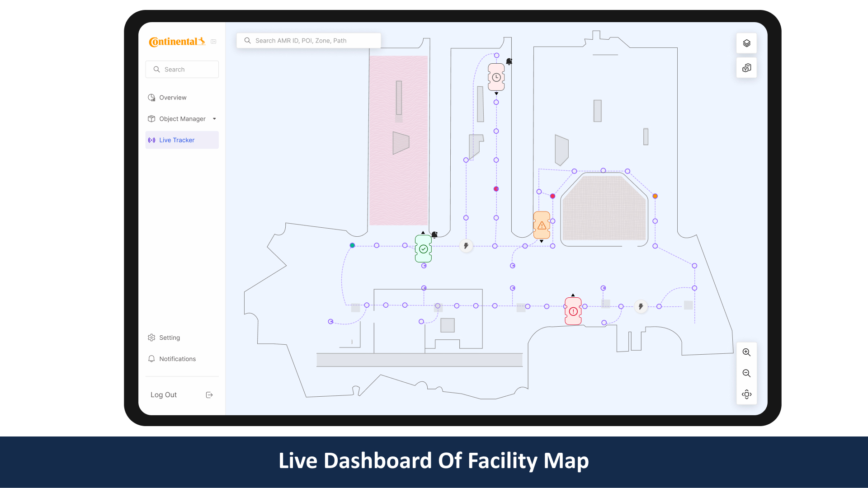Open the Overview menu item
Screen dimensions: 868x488
point(173,98)
